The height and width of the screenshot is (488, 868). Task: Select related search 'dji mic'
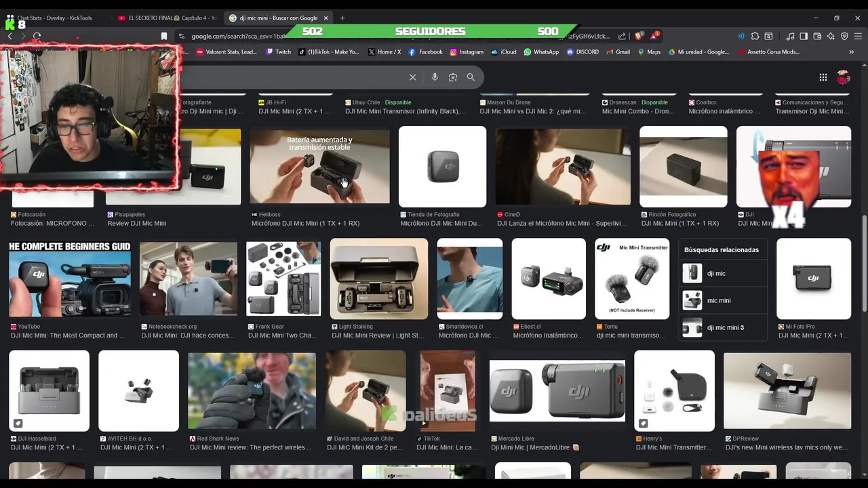(x=723, y=273)
